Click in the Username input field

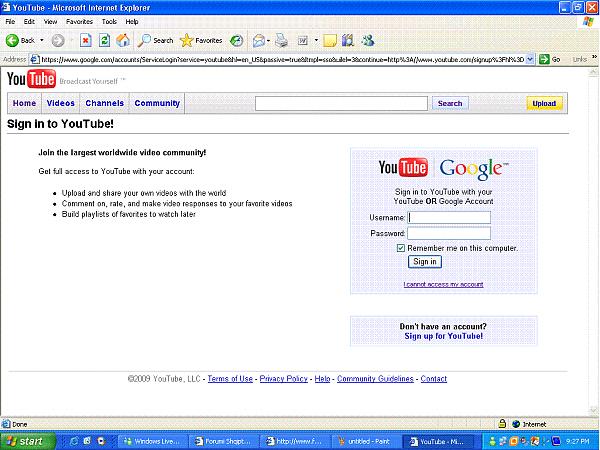(449, 217)
